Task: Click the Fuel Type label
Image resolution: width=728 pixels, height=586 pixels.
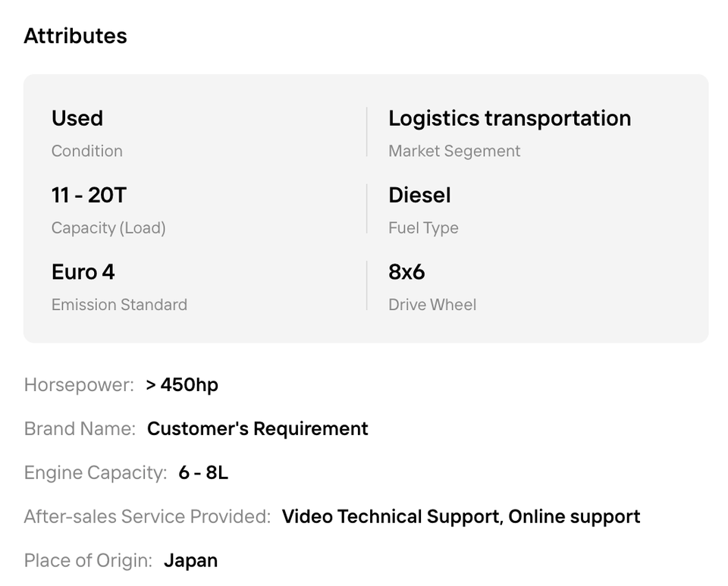Action: [423, 228]
